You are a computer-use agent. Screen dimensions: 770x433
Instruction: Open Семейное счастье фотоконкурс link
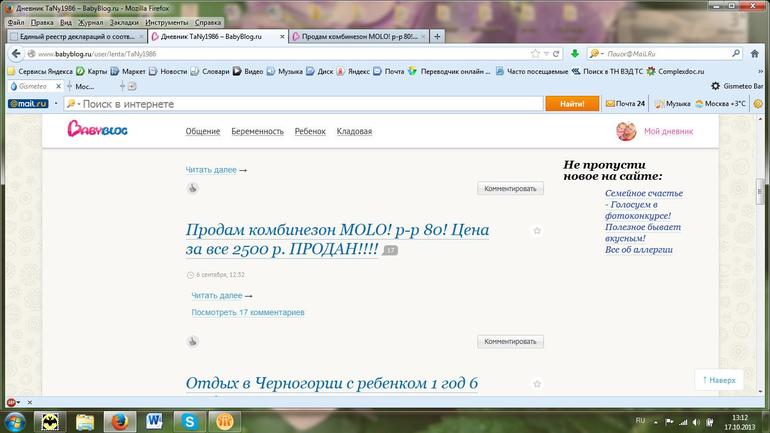644,204
